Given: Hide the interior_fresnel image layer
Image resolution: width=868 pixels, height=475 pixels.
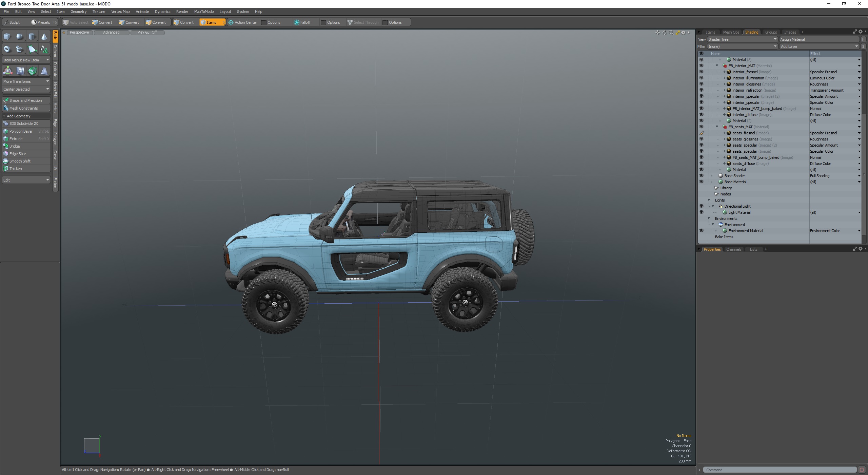Looking at the screenshot, I should pyautogui.click(x=701, y=72).
